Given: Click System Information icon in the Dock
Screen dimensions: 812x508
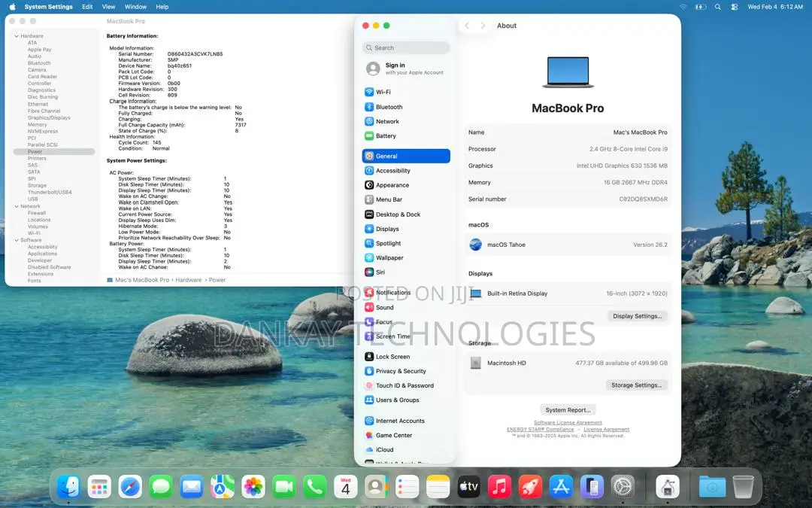Looking at the screenshot, I should pos(668,487).
